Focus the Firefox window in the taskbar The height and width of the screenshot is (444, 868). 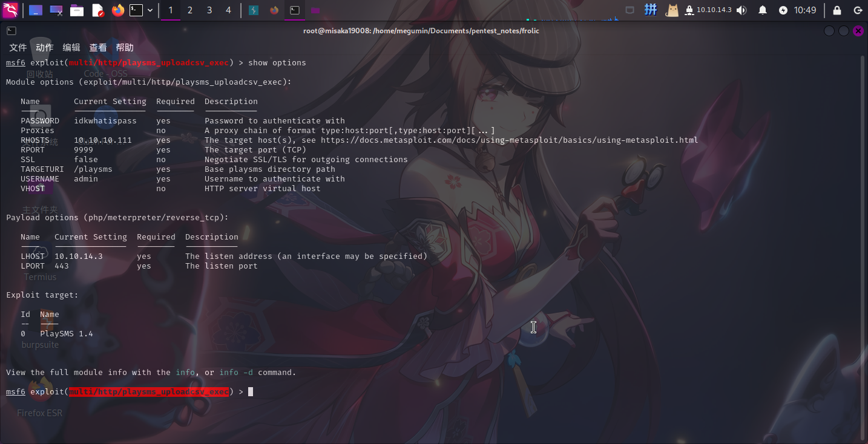point(274,10)
